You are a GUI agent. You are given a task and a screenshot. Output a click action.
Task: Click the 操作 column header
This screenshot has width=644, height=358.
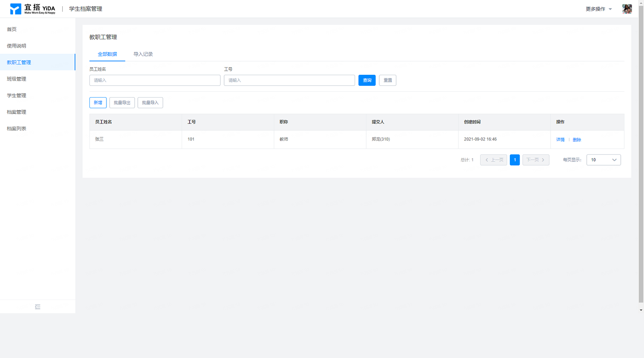pos(587,122)
